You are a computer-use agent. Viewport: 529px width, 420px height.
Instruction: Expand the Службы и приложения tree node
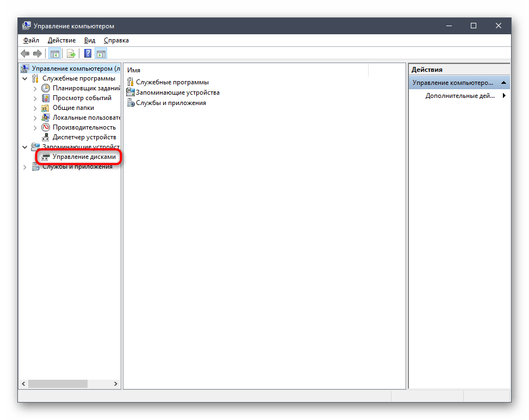tap(24, 167)
